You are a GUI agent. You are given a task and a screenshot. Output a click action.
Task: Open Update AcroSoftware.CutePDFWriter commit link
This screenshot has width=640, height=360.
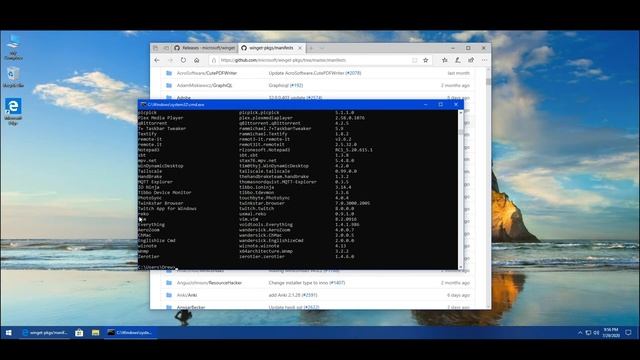(x=315, y=73)
